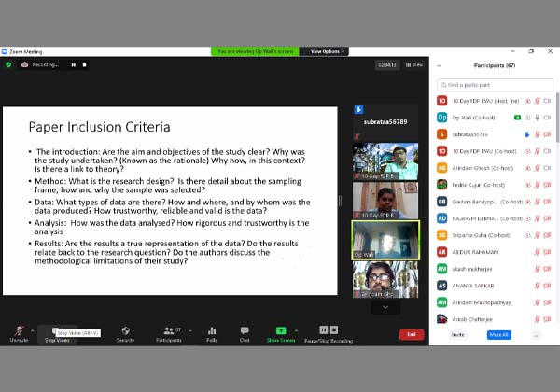
Task: Expand the audio options arrow beside Unmute
Action: (33, 329)
